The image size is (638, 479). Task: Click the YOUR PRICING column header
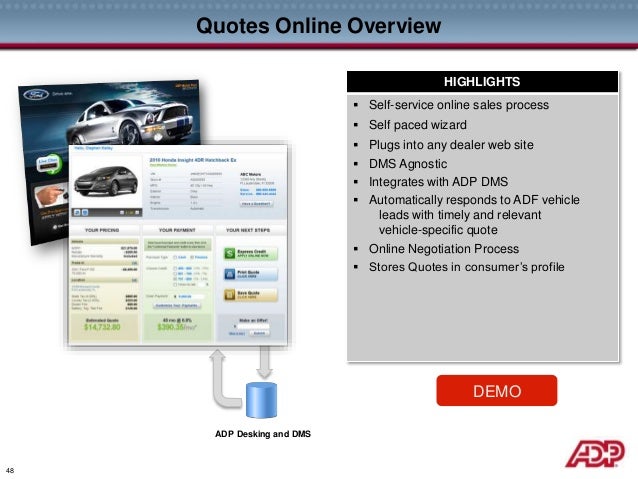click(x=102, y=230)
